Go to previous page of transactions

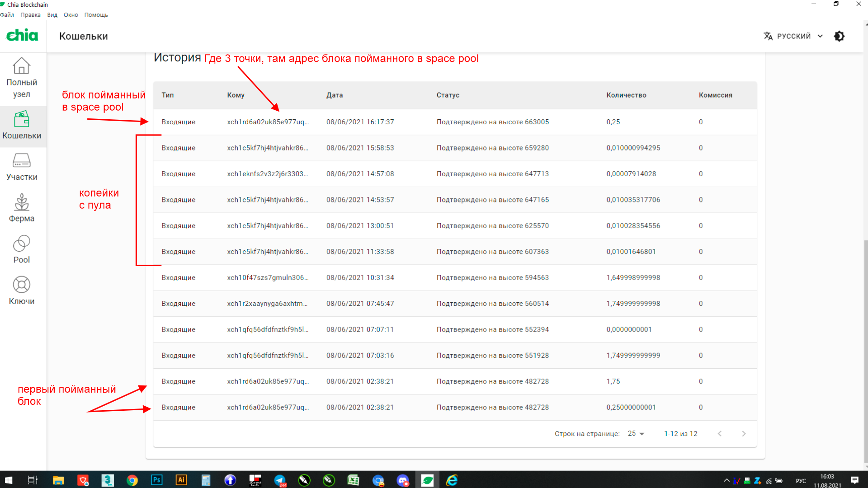coord(720,433)
